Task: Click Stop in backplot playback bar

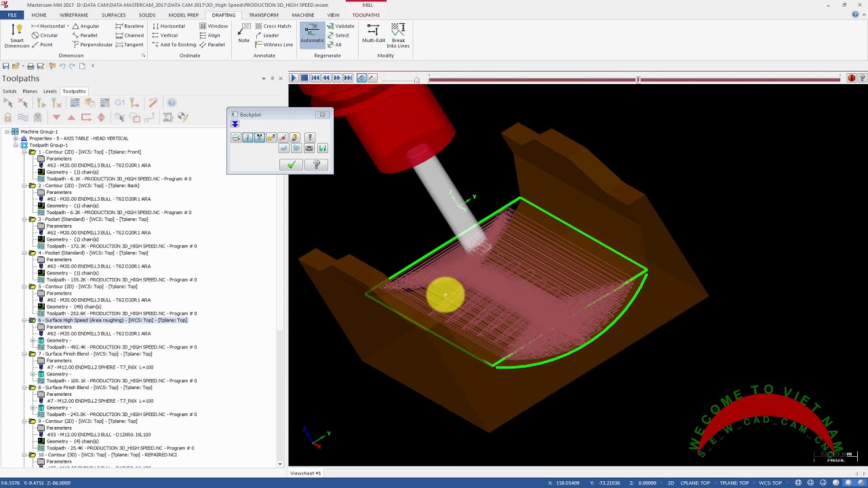Action: coord(304,79)
